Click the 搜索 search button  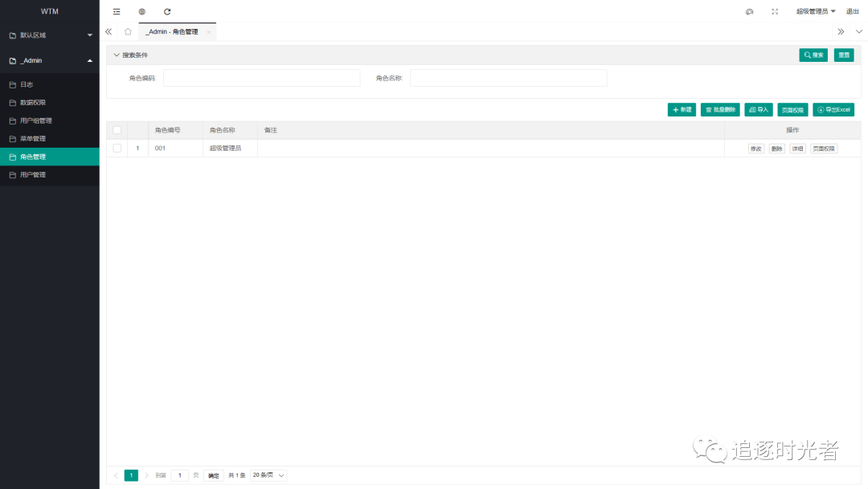click(813, 55)
